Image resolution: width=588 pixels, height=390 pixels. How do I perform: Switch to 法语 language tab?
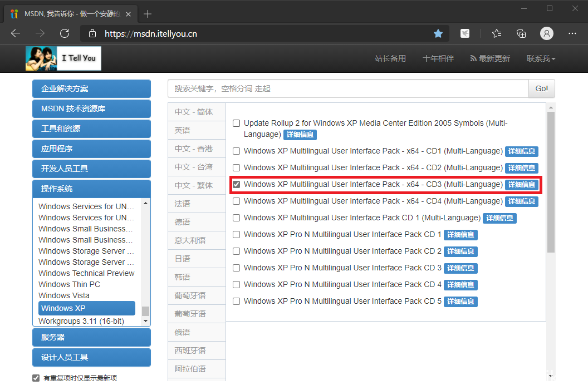[197, 204]
